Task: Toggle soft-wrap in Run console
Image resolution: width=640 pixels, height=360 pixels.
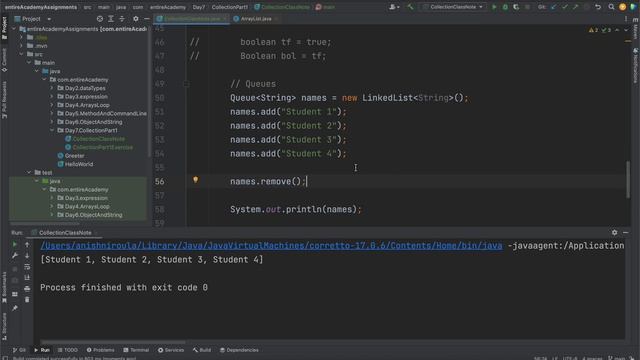Action: tap(27, 267)
